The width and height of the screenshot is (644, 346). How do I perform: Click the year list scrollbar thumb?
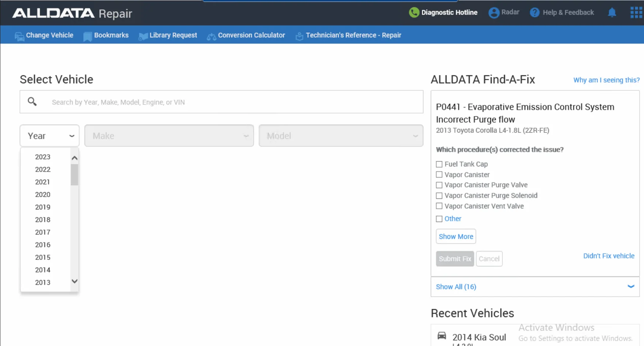(75, 175)
